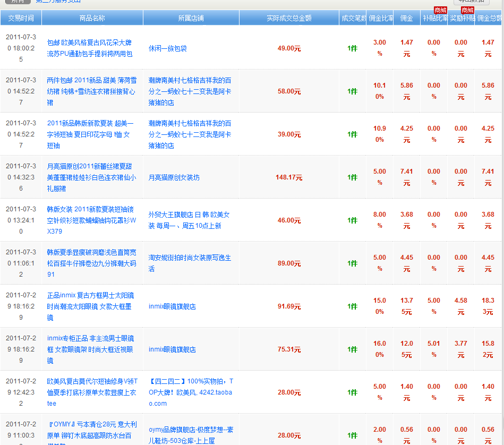Click the 商品名称 column header
Viewport: 504px width, 445px height.
click(92, 18)
